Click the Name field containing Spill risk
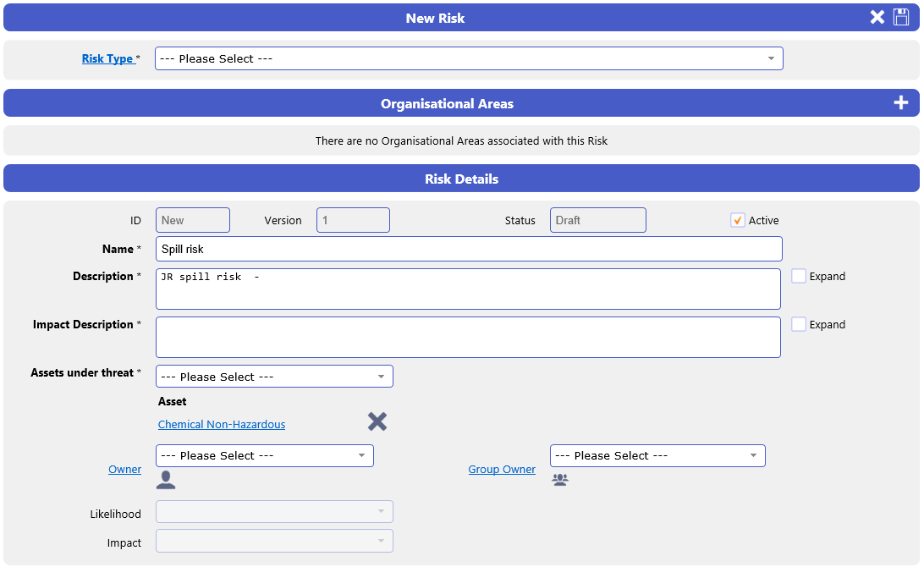 [x=469, y=249]
